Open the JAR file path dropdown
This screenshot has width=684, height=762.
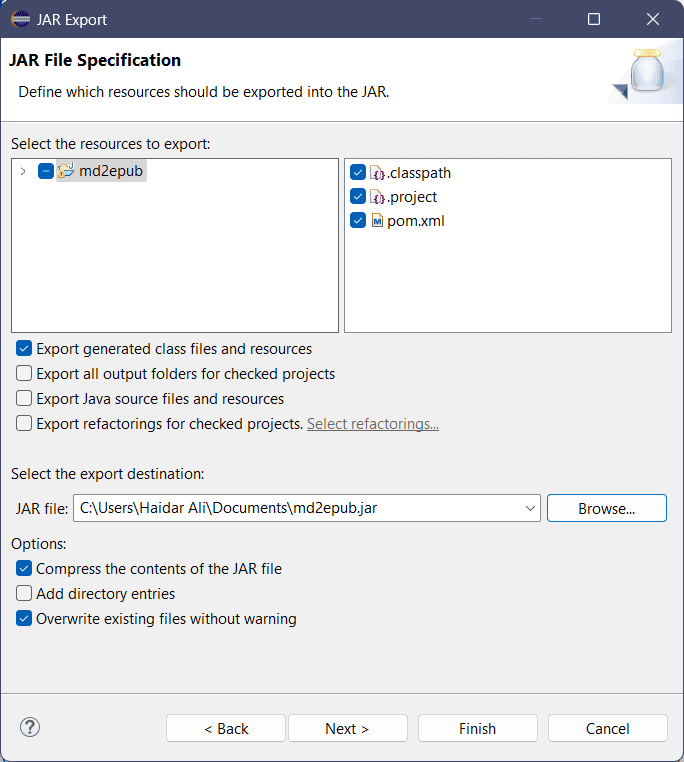tap(530, 508)
